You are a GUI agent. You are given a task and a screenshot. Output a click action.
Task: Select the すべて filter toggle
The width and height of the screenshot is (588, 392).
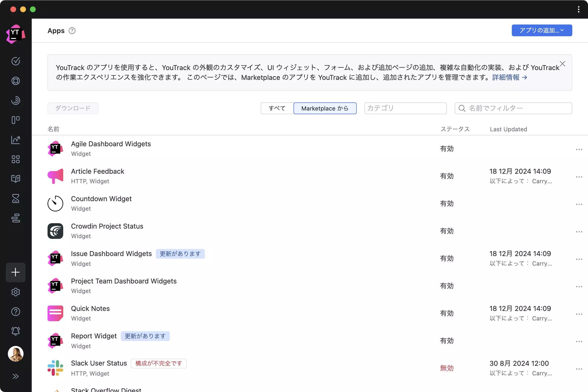tap(277, 108)
